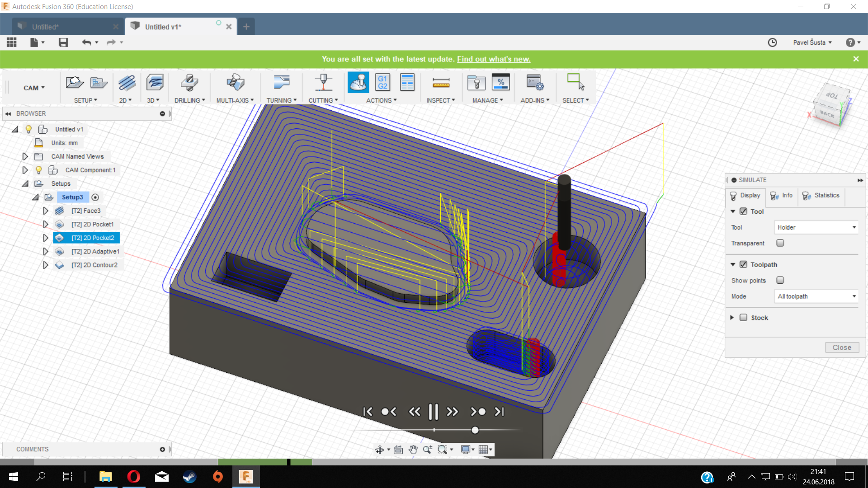
Task: Click the Simulate icon in Actions
Action: point(358,83)
